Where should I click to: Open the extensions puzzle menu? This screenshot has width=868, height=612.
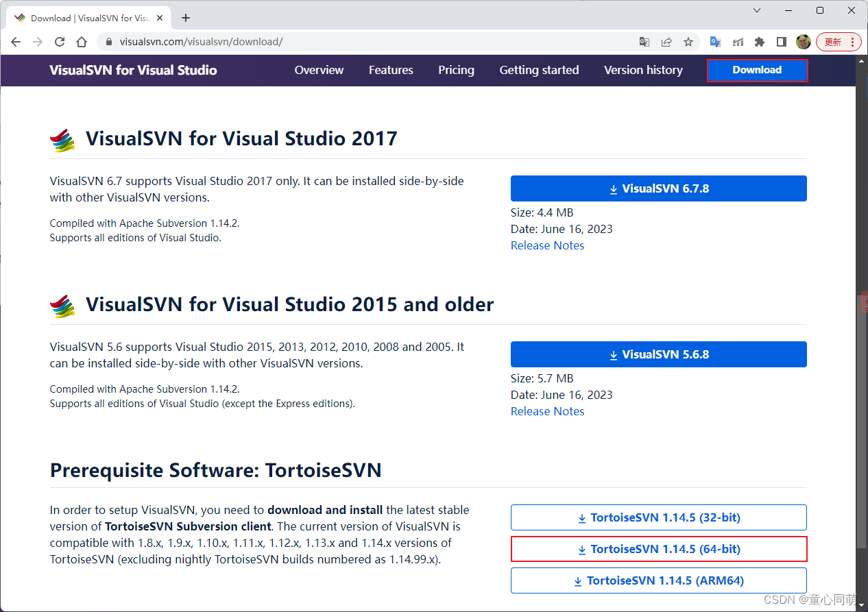click(x=760, y=42)
